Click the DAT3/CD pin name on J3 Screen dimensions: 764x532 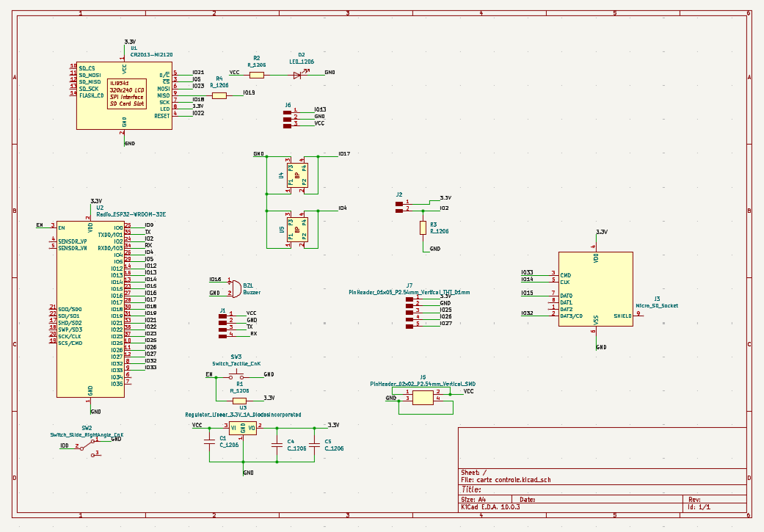(571, 316)
